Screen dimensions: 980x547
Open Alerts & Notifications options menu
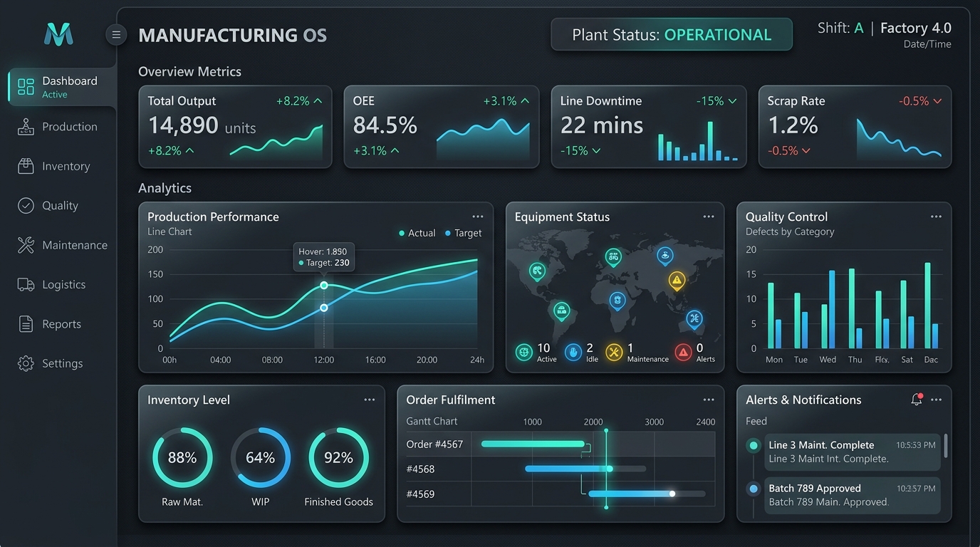[x=936, y=400]
